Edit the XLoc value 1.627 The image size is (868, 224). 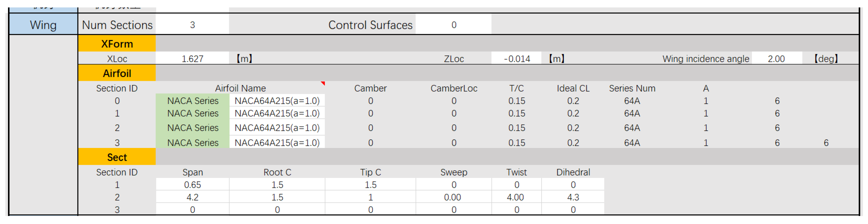[x=192, y=59]
